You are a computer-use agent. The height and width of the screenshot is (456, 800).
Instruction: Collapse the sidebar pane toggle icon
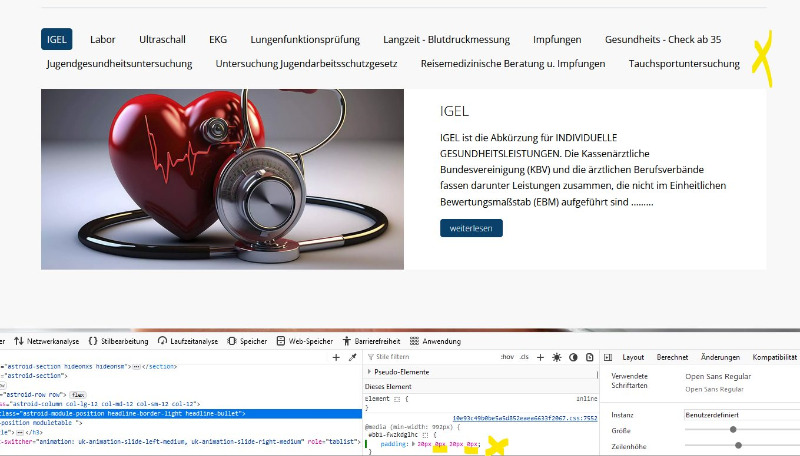(x=608, y=358)
